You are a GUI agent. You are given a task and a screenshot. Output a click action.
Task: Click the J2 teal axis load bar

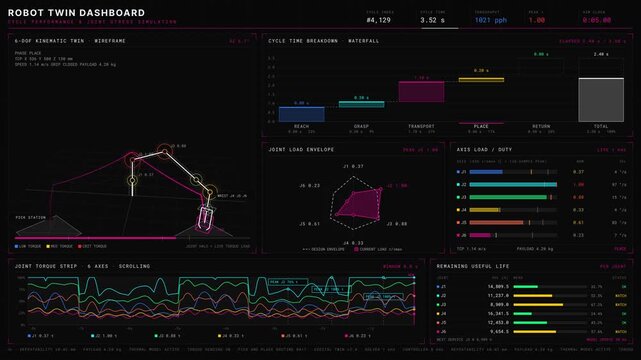[513, 185]
